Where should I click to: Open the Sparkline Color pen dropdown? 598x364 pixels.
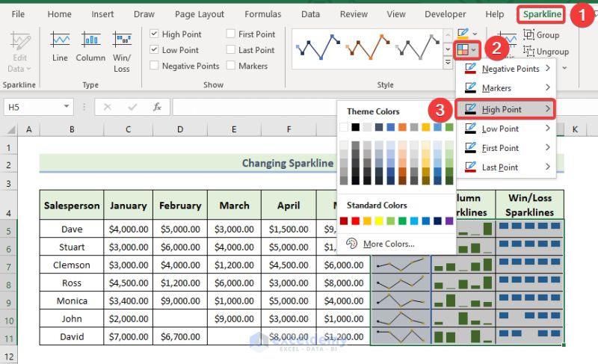(x=467, y=34)
